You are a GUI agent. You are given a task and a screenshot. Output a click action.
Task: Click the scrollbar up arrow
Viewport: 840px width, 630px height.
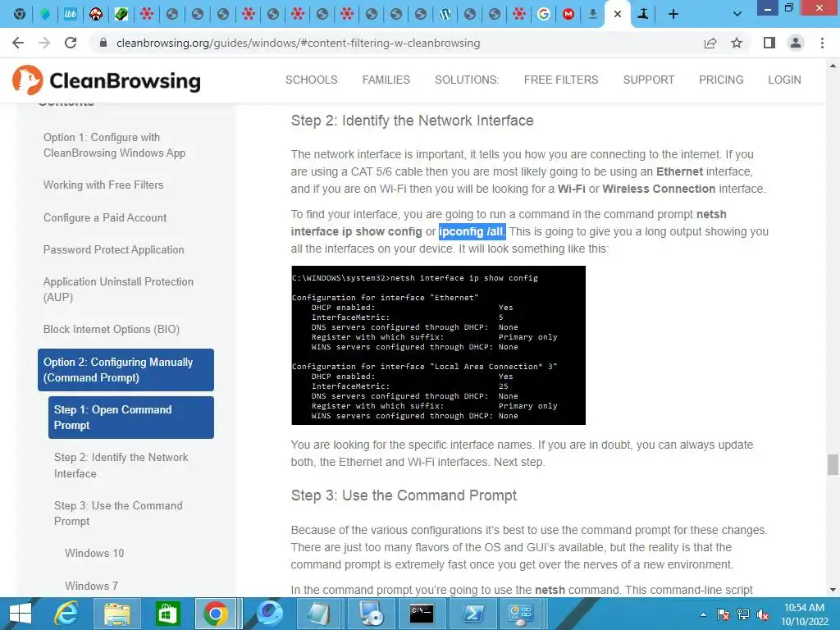coord(833,66)
